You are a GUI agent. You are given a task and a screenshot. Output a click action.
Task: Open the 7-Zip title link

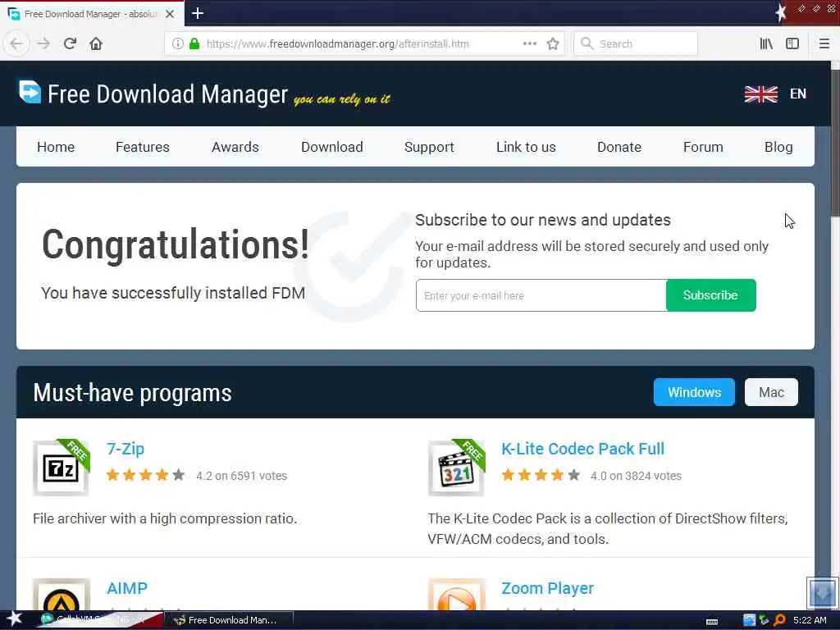126,449
